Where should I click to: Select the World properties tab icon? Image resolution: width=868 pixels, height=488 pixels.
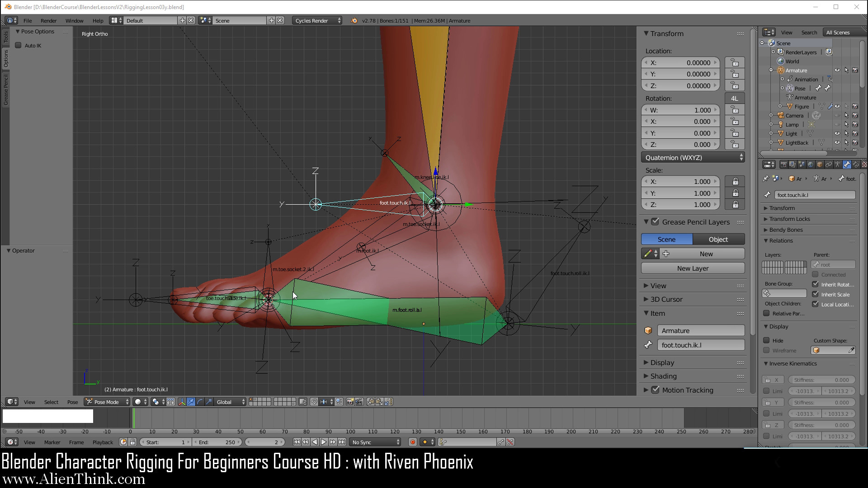tap(811, 164)
